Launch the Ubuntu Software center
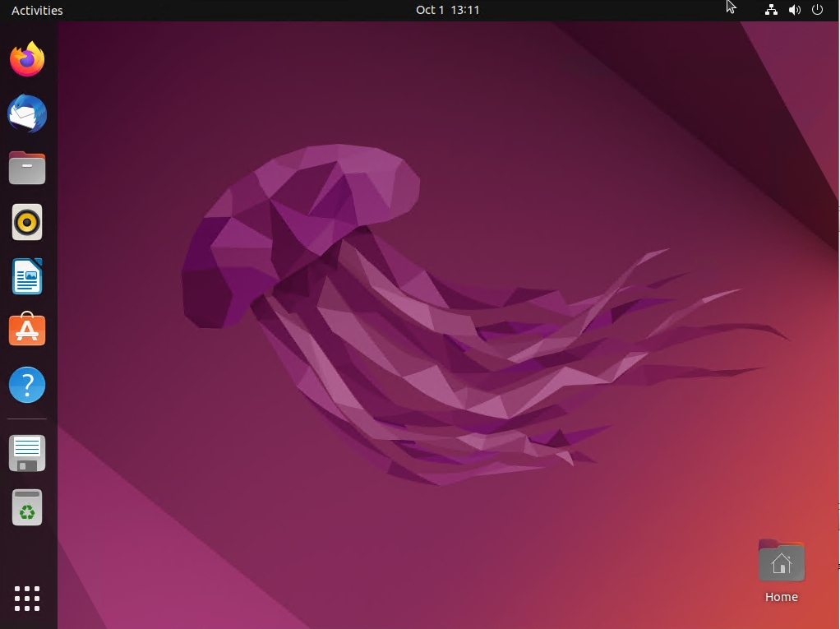Image resolution: width=840 pixels, height=629 pixels. click(x=26, y=331)
